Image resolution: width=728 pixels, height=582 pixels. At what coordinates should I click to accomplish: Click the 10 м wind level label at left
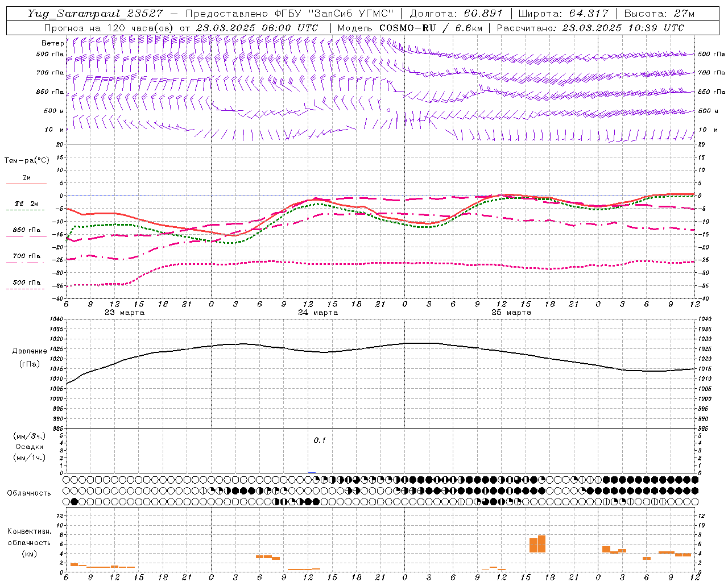[54, 130]
